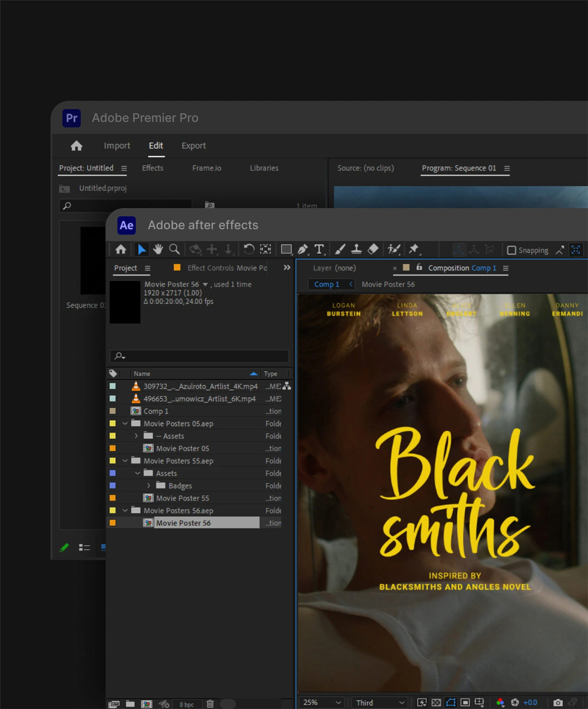Select the Pen tool
This screenshot has width=588, height=709.
click(303, 249)
